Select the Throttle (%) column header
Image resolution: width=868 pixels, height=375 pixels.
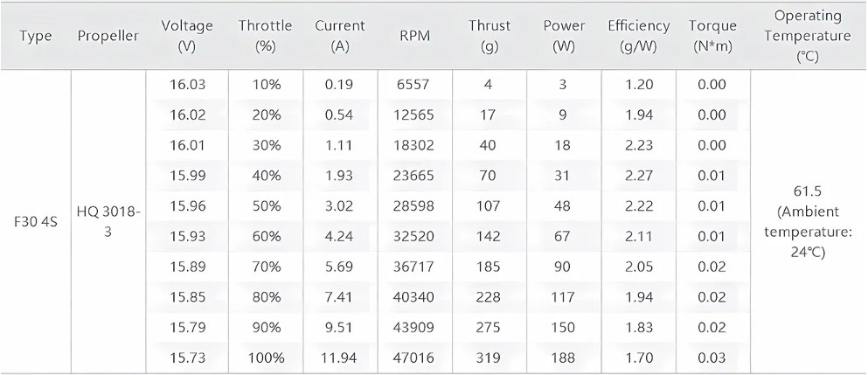pos(265,36)
